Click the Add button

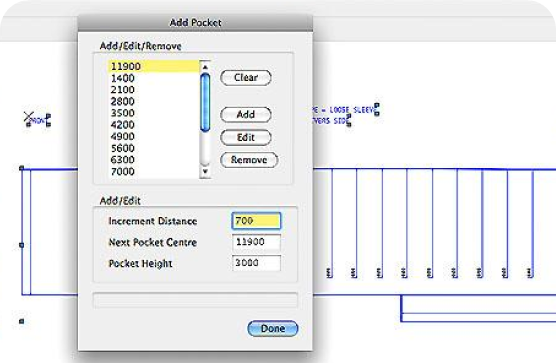click(246, 115)
